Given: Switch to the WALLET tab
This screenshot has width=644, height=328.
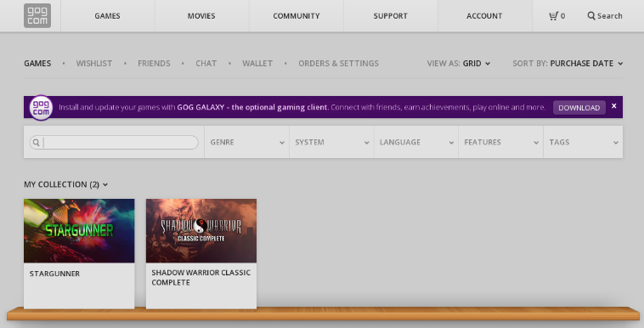Looking at the screenshot, I should (x=257, y=63).
